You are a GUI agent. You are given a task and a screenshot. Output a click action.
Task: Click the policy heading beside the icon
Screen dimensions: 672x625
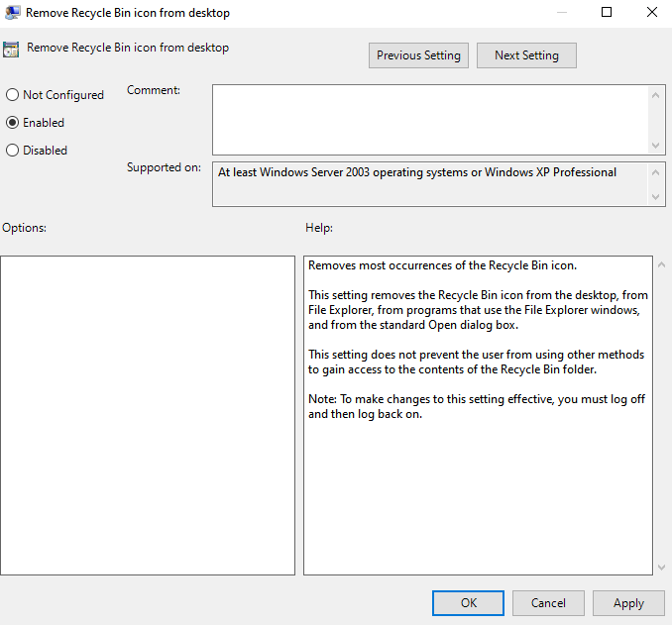tap(128, 48)
